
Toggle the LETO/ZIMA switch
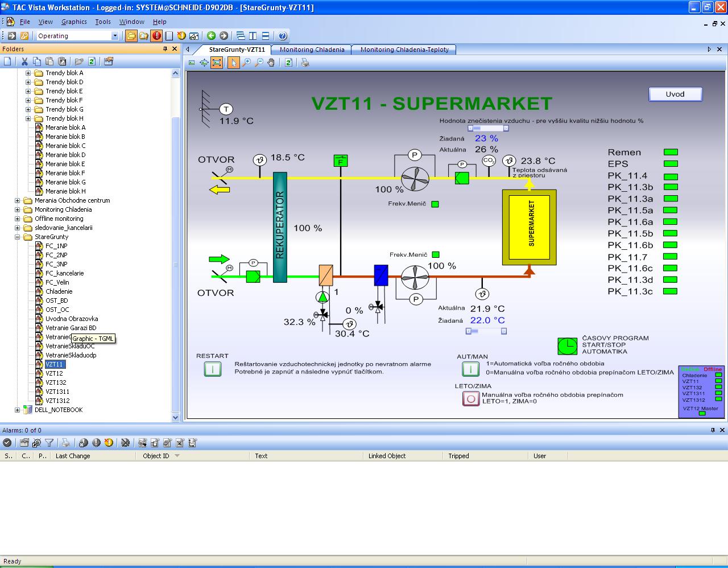tap(471, 398)
